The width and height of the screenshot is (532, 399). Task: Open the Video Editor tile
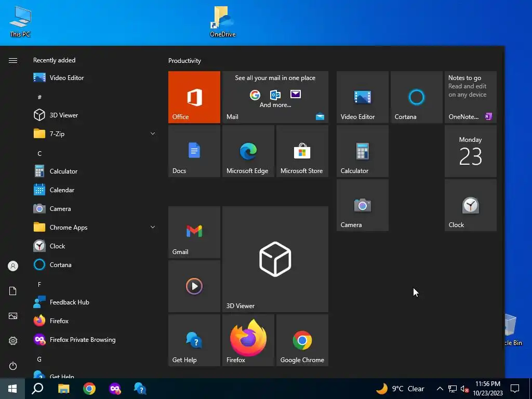[362, 97]
